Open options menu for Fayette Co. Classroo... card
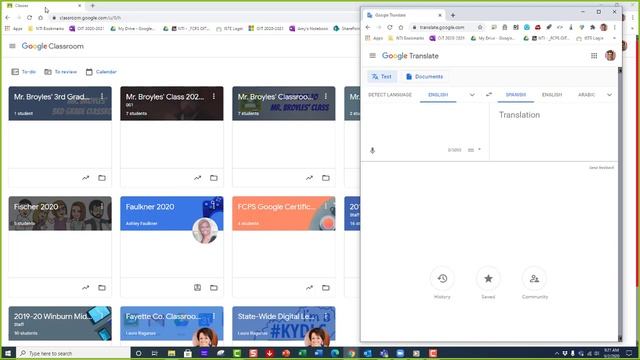The height and width of the screenshot is (360, 640). (x=214, y=316)
